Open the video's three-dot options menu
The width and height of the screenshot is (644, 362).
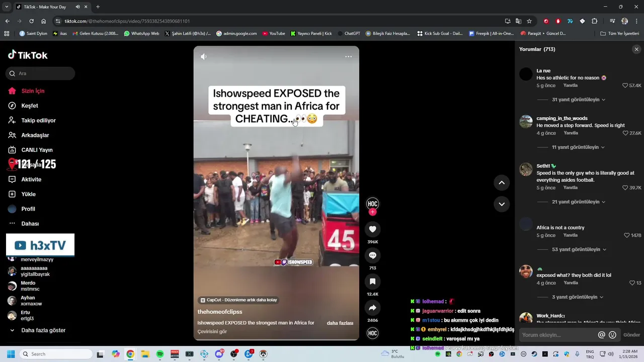pyautogui.click(x=348, y=57)
